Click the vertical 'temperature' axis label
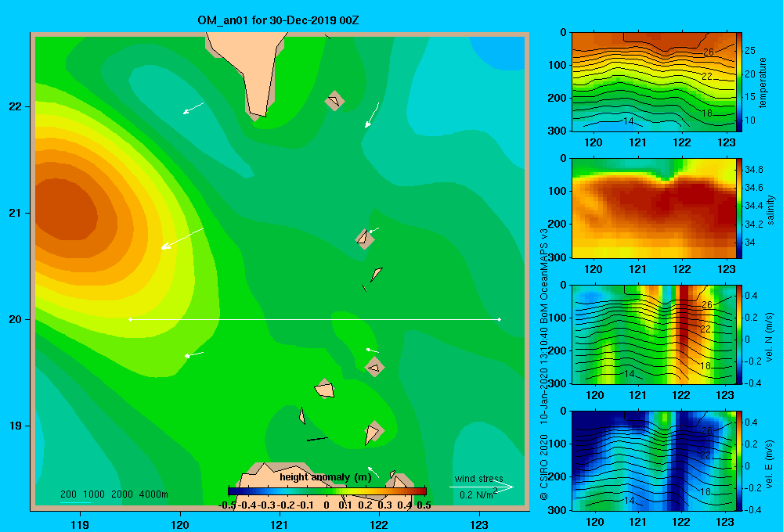 click(x=763, y=82)
